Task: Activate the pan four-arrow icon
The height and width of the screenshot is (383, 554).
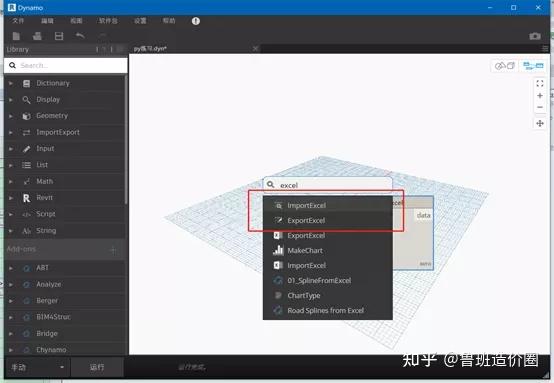Action: click(540, 123)
